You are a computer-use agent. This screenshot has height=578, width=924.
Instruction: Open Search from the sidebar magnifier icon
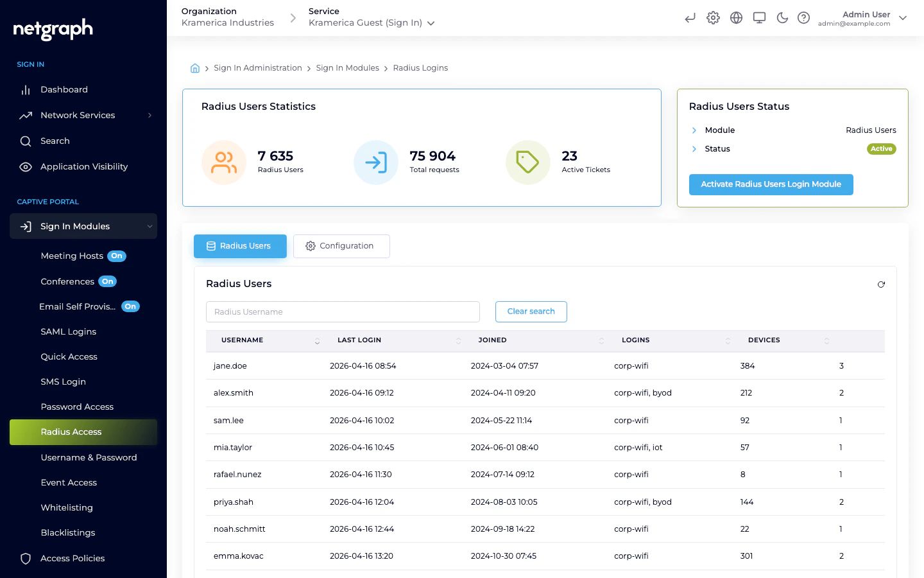pyautogui.click(x=26, y=141)
